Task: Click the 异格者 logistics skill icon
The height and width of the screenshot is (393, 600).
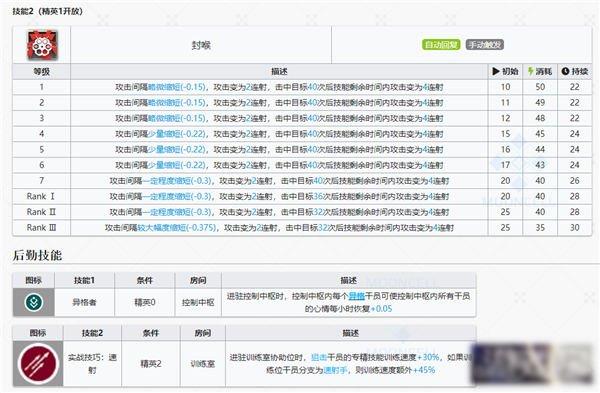Action: pos(34,302)
